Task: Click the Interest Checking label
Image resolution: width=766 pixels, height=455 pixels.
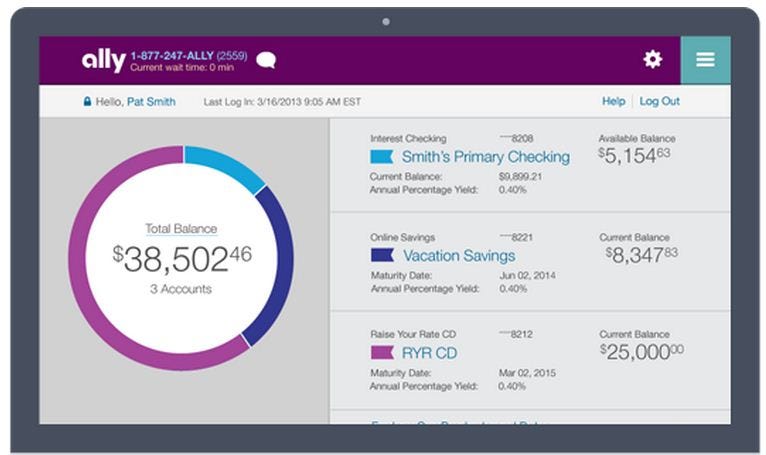Action: click(408, 138)
